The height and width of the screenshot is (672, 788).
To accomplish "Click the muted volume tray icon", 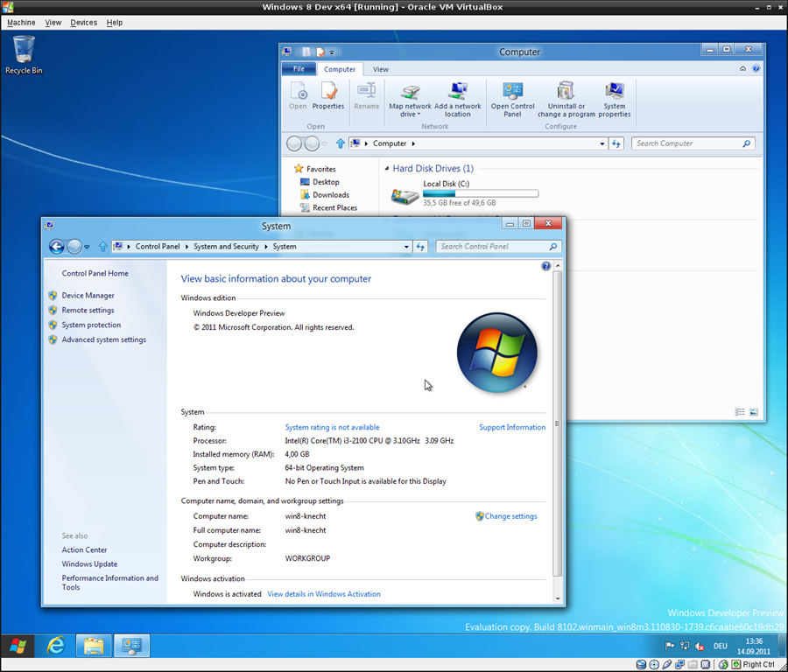I will point(700,646).
